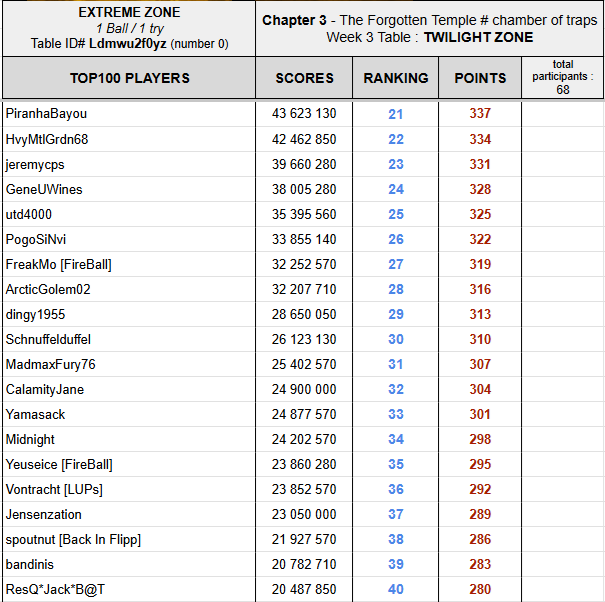The width and height of the screenshot is (605, 602).
Task: Click the Chapter 3 Forgotten Temple heading
Action: coord(429,21)
